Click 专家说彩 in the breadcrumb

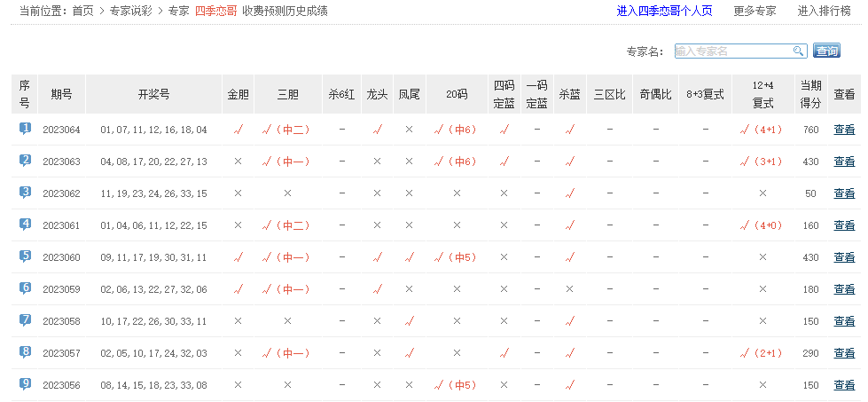[x=130, y=12]
